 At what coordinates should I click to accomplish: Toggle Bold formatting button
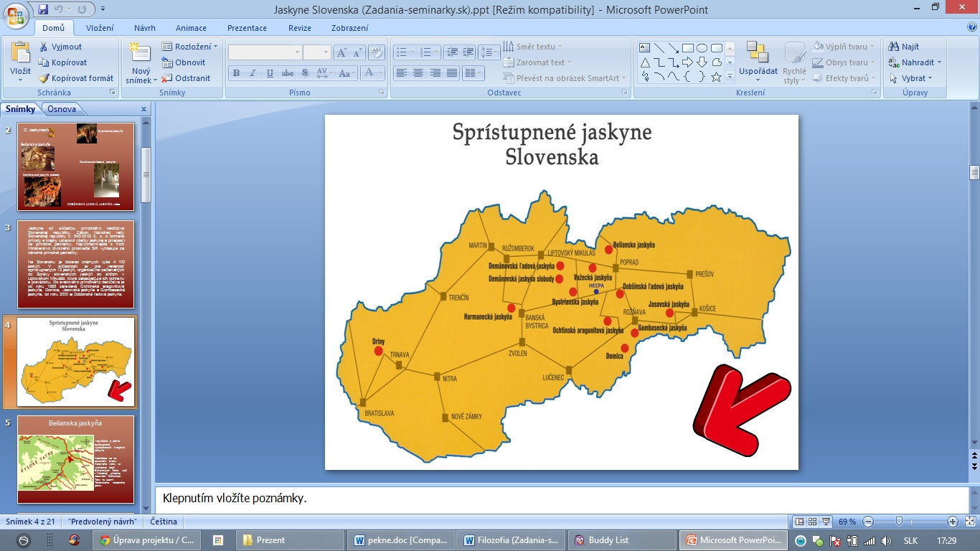pyautogui.click(x=236, y=73)
